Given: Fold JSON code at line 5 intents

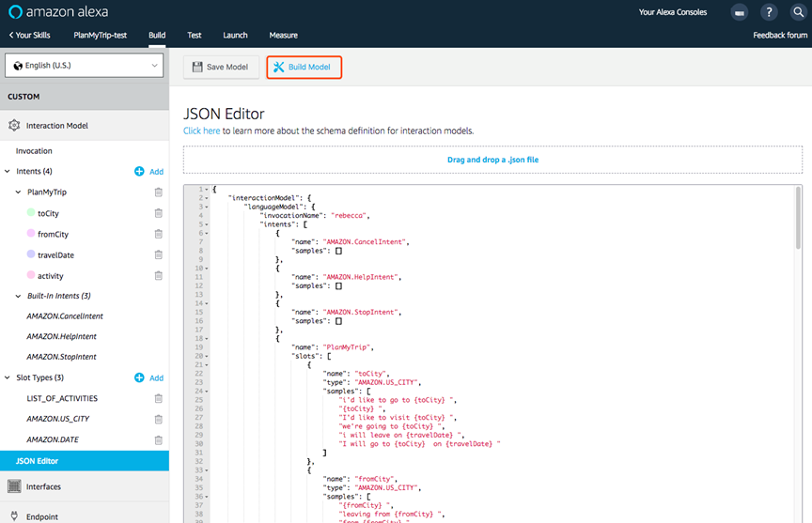Looking at the screenshot, I should pyautogui.click(x=207, y=224).
